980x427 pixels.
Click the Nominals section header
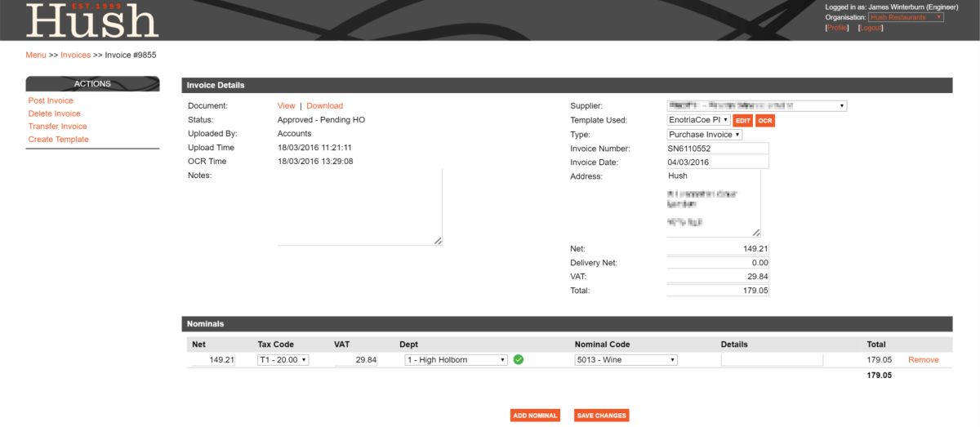pos(567,324)
